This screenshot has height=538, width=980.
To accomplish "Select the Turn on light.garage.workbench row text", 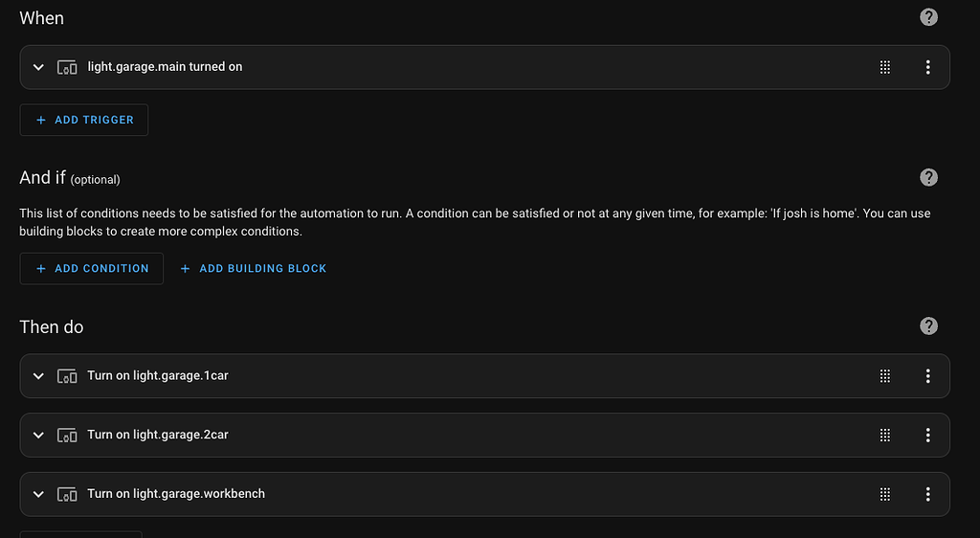I will pos(176,494).
